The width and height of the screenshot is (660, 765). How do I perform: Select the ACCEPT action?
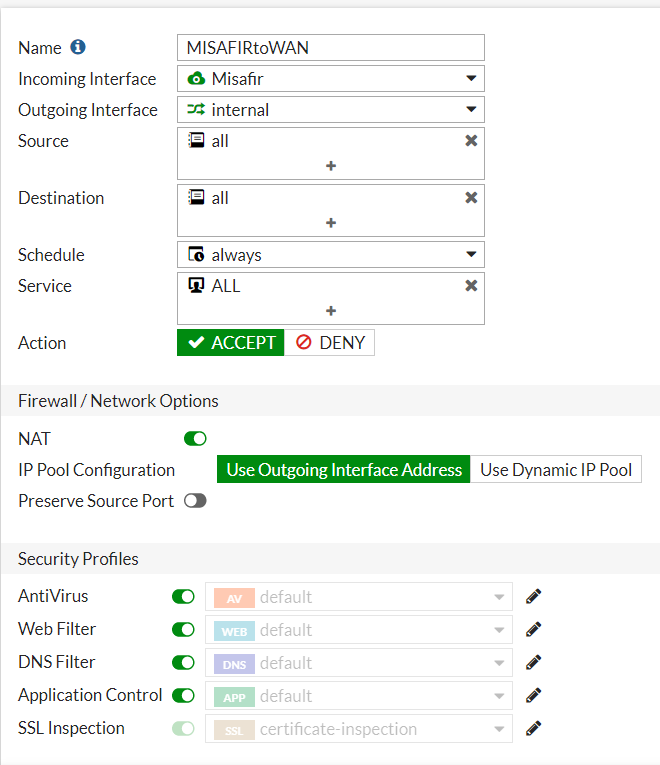230,342
